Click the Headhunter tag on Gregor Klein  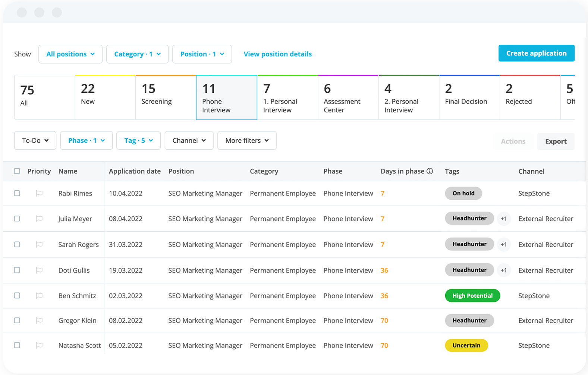(x=469, y=320)
